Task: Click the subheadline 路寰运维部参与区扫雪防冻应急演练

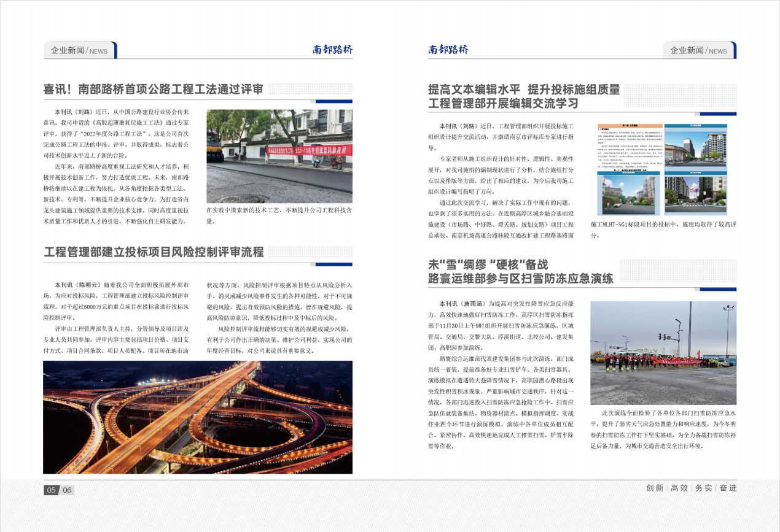Action: click(520, 279)
